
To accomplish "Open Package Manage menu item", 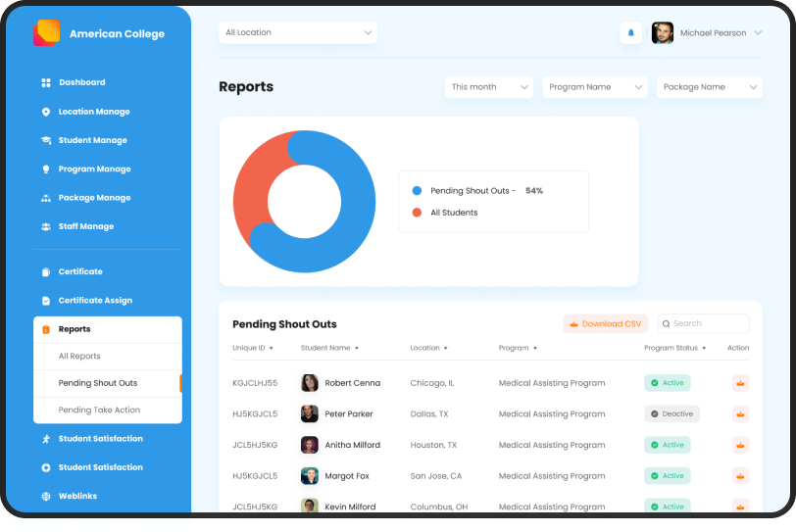I will pyautogui.click(x=95, y=198).
